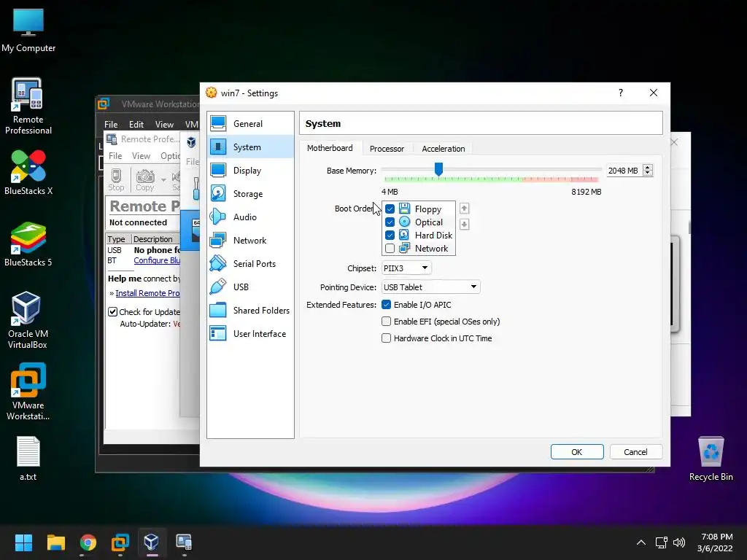Open View menu in VMware Workstation

pyautogui.click(x=164, y=124)
